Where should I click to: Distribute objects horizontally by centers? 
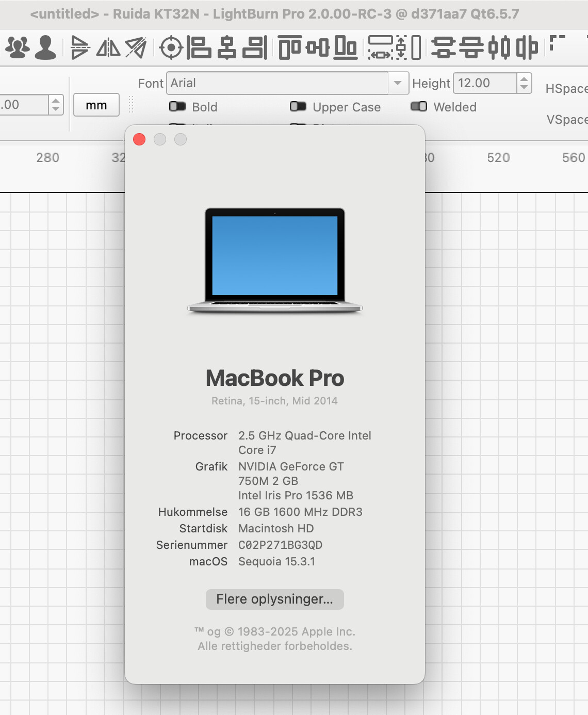point(499,48)
